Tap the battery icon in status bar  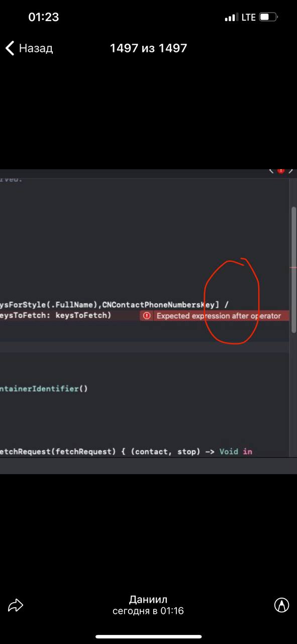coord(269,17)
